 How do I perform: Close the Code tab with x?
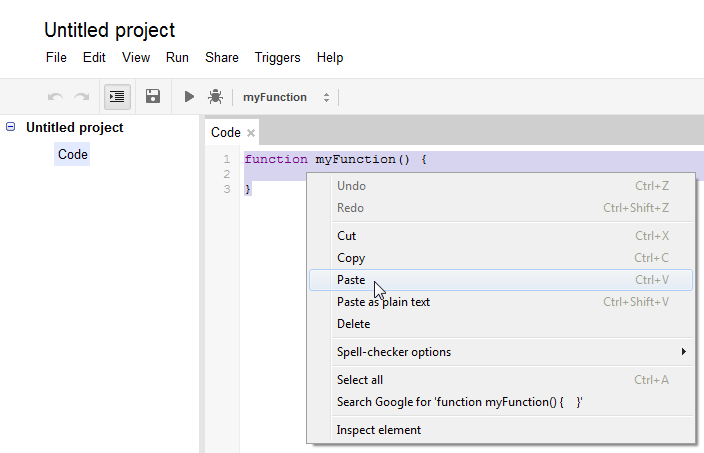[x=251, y=133]
